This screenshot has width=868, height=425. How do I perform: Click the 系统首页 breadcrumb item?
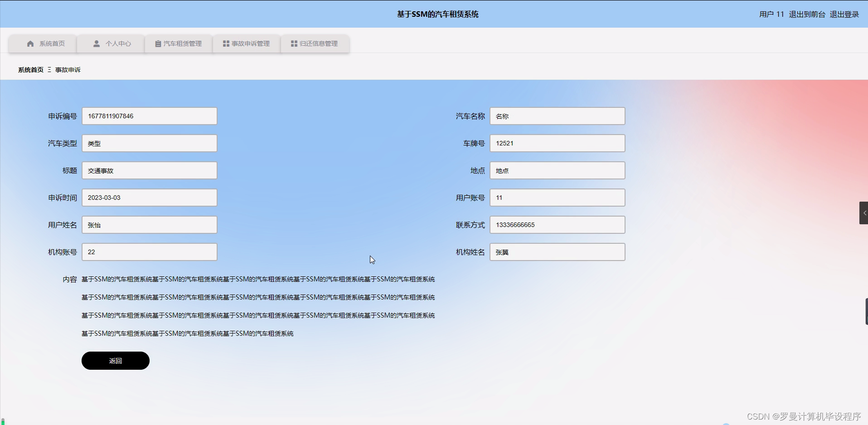coord(30,70)
